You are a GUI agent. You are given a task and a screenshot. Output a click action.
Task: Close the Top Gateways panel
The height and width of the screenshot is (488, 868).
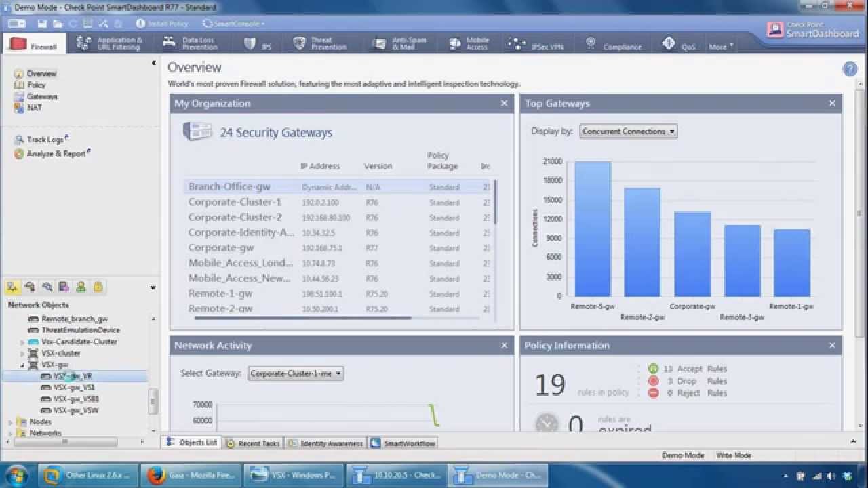[832, 103]
